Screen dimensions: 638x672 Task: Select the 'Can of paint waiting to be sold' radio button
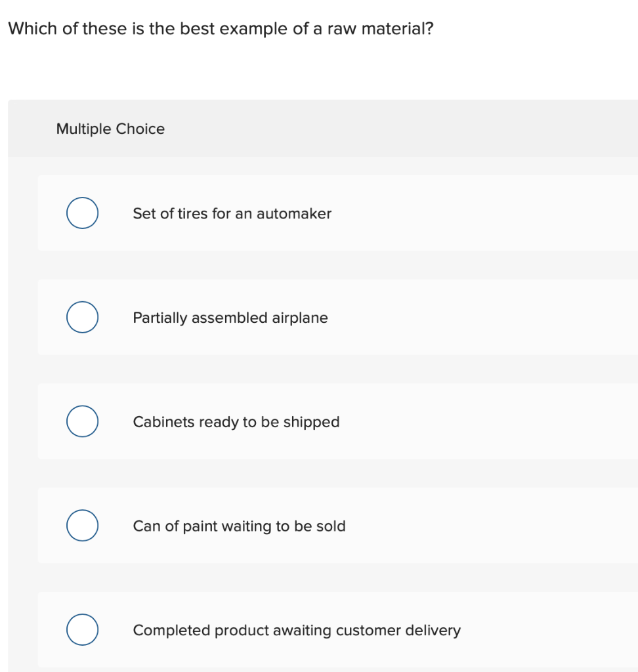(82, 525)
